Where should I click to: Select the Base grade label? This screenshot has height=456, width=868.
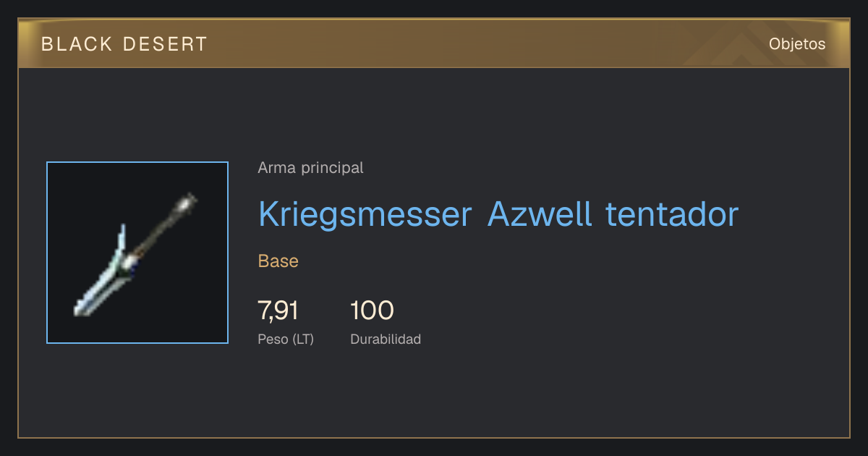278,261
